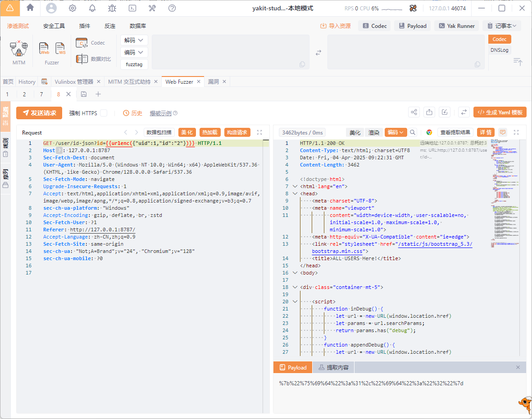Screen dimensions: 532x419
Task: Expand the 记事本 dropdown
Action: coord(501,26)
